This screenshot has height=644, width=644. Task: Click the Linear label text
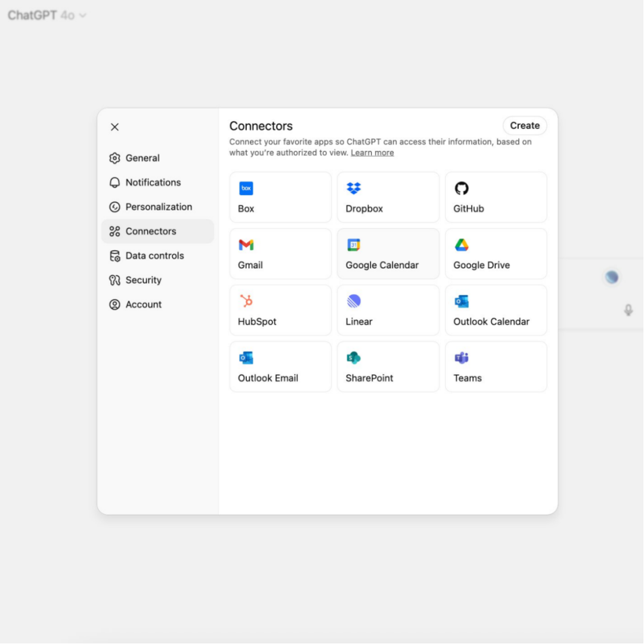[359, 321]
